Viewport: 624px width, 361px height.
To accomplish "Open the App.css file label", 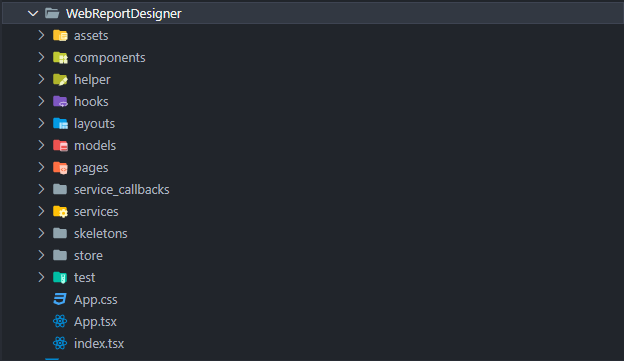I will tap(96, 300).
